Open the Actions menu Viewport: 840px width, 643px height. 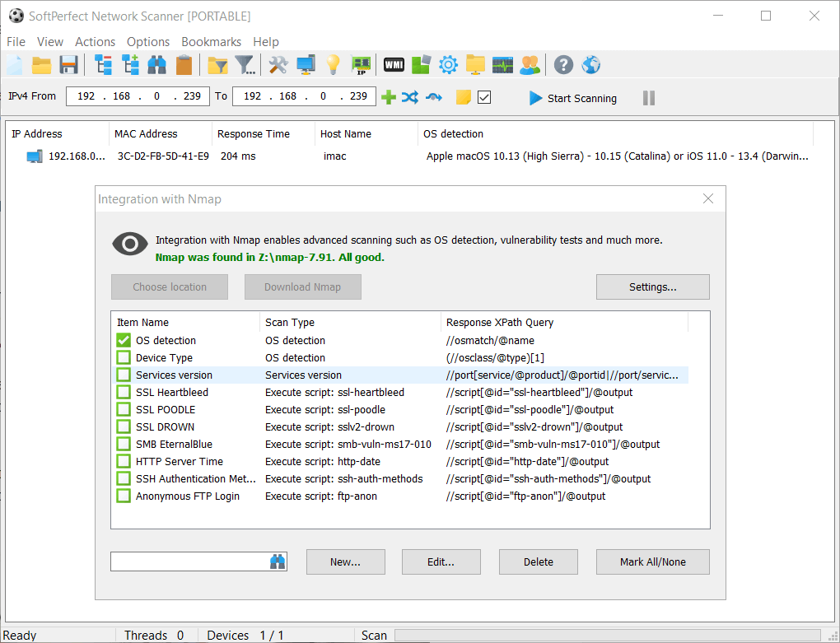point(96,42)
